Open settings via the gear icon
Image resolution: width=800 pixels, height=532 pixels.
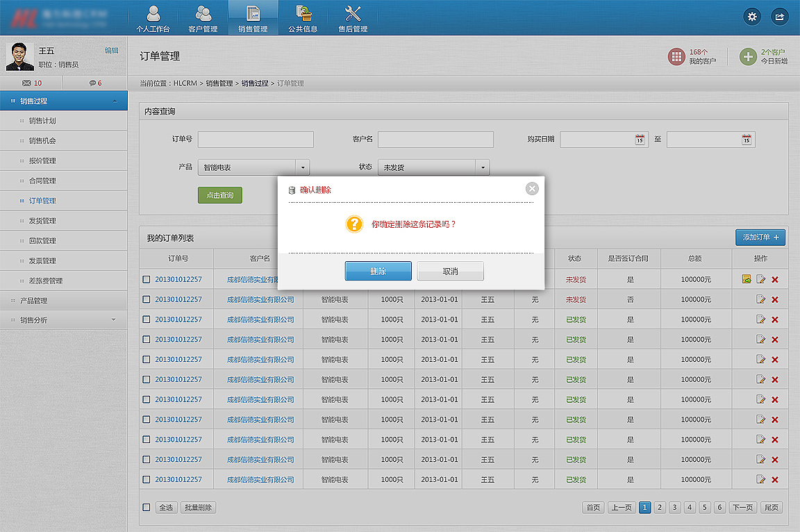[x=752, y=17]
